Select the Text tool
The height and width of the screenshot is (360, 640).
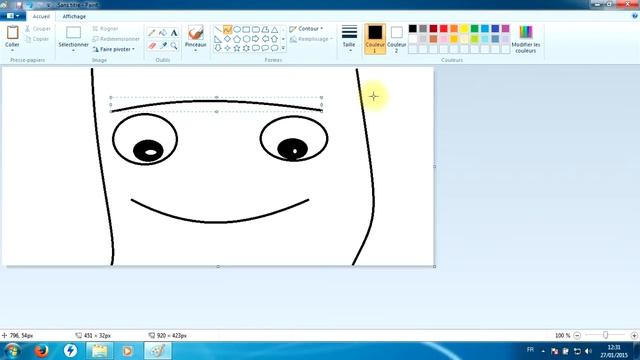[x=174, y=33]
